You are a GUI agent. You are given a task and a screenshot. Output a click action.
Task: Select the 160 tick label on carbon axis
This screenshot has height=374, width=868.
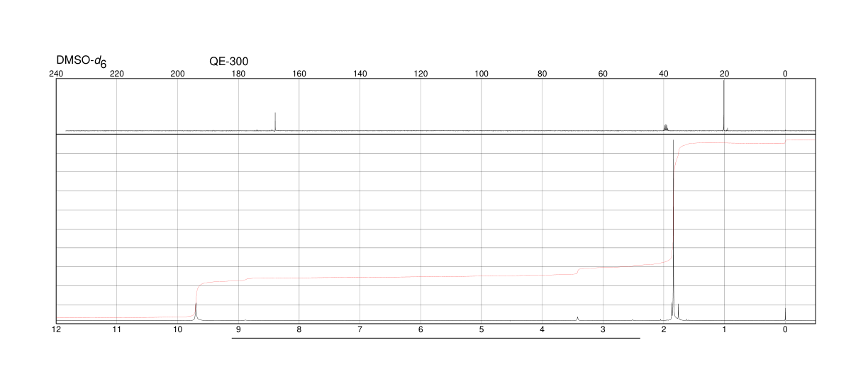pos(299,74)
